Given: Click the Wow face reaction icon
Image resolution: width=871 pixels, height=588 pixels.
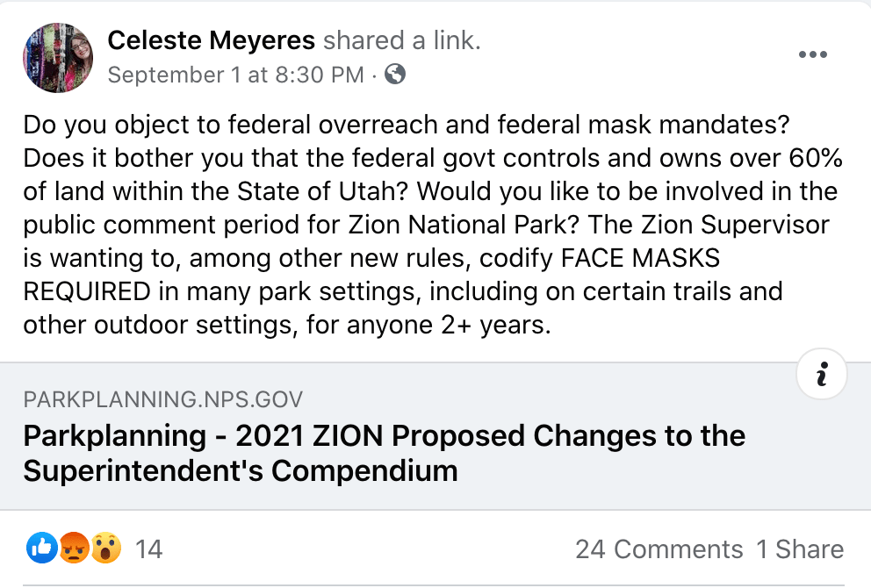Looking at the screenshot, I should [106, 549].
